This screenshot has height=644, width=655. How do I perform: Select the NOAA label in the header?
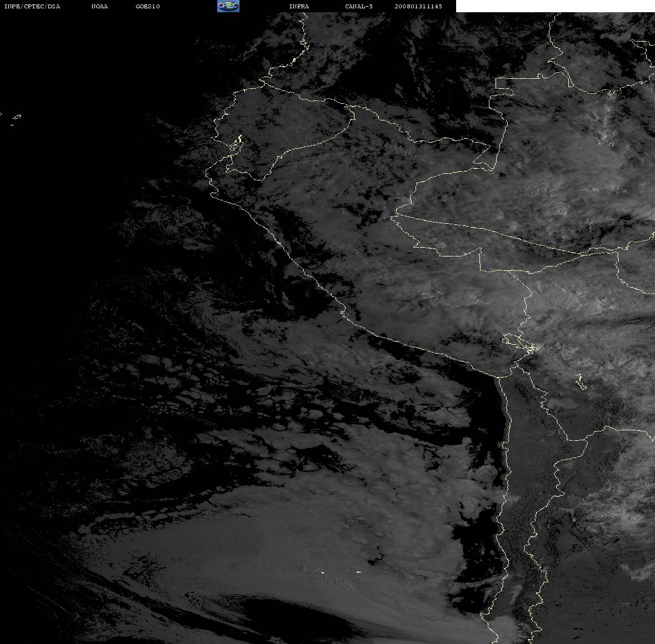(99, 6)
